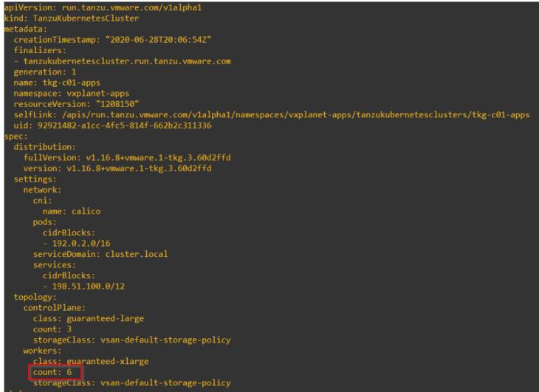
Task: Click the workers class: guaranteed-xlarge line
Action: pos(91,362)
